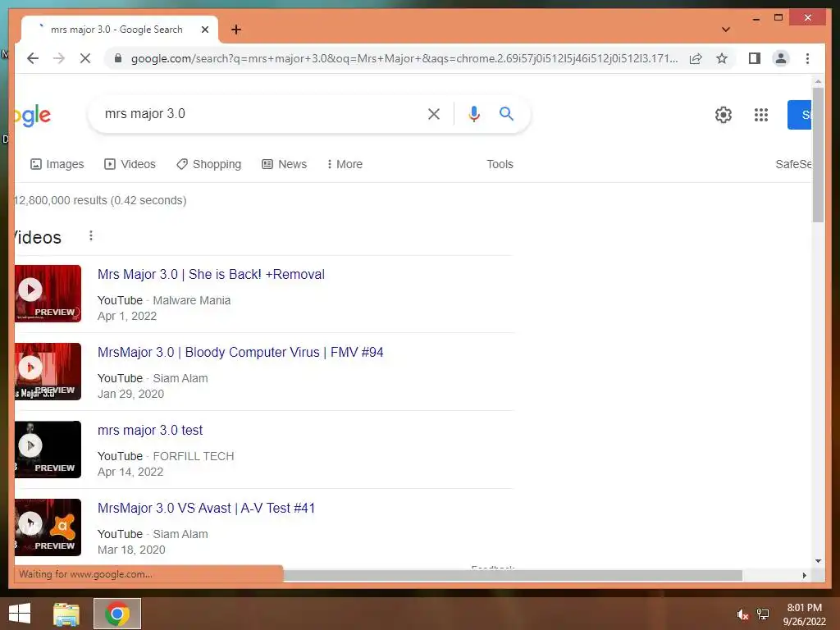Preview the FORFILL TECH video thumbnail
Viewport: 840px width, 630px height.
coord(48,450)
